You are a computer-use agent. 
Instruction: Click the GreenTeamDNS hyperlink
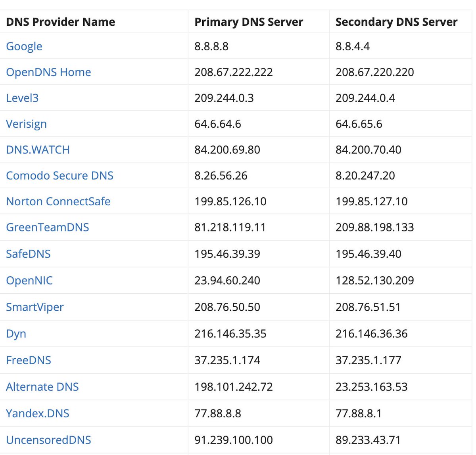click(48, 227)
